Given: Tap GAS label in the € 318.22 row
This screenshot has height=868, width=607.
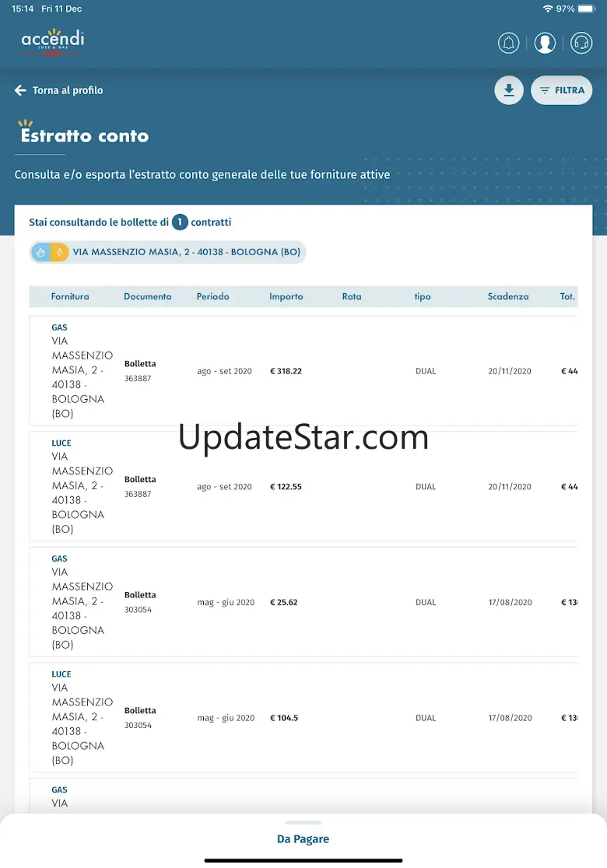Looking at the screenshot, I should click(x=59, y=327).
